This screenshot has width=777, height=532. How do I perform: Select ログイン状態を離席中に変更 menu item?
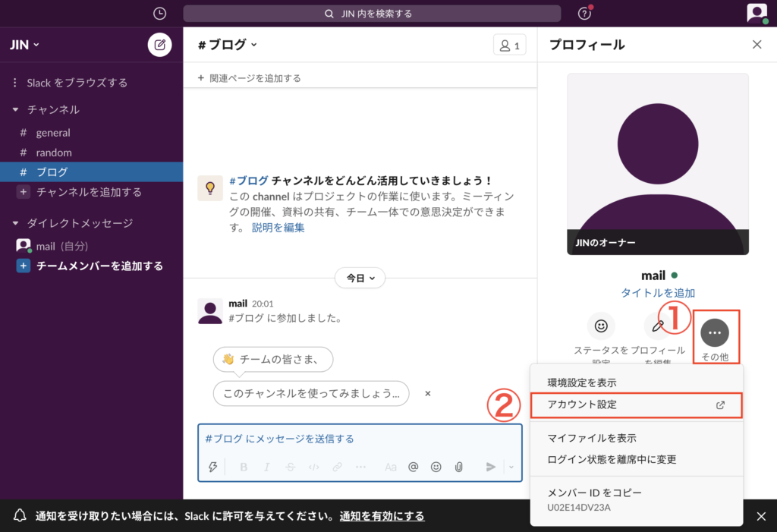coord(637,460)
